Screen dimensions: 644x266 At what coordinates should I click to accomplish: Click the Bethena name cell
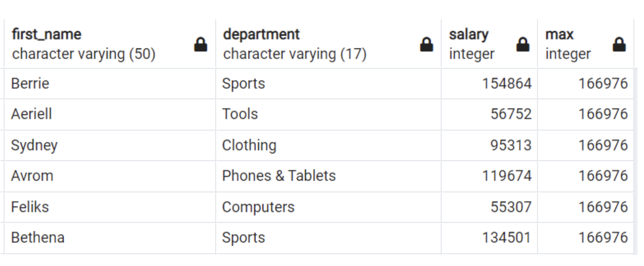click(x=38, y=237)
